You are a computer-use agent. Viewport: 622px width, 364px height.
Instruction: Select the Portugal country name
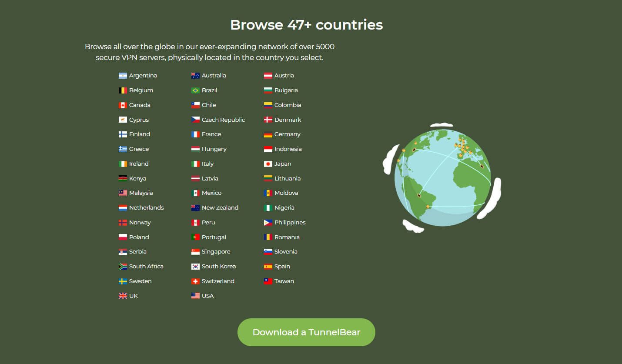[x=214, y=237]
